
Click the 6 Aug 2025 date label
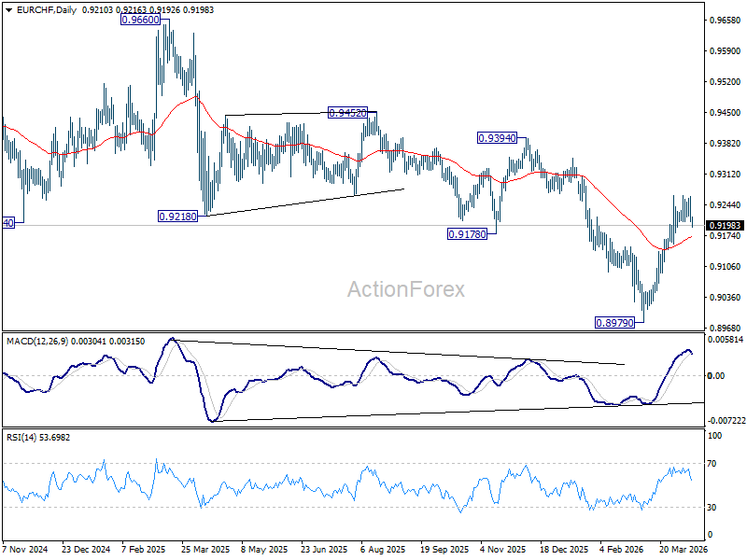click(x=383, y=550)
